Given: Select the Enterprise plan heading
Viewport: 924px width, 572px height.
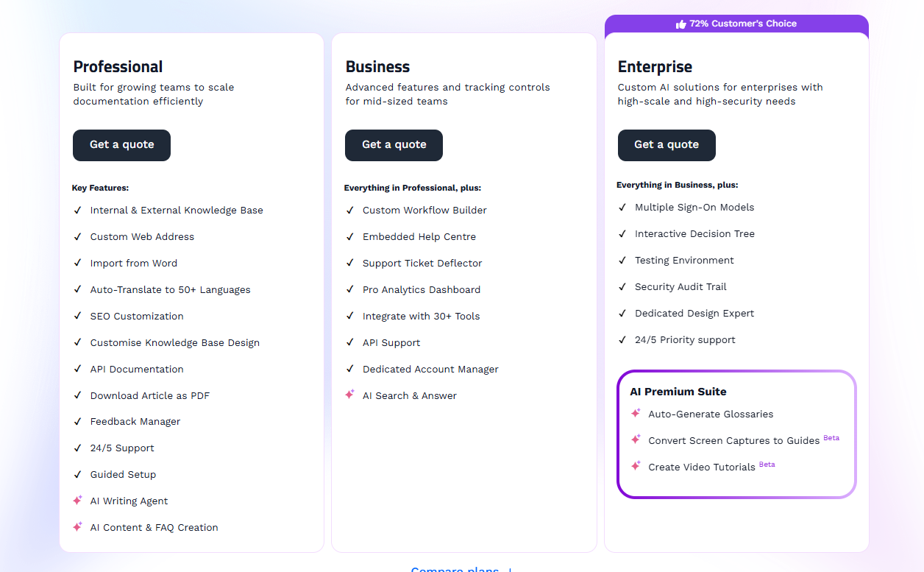Looking at the screenshot, I should click(655, 67).
